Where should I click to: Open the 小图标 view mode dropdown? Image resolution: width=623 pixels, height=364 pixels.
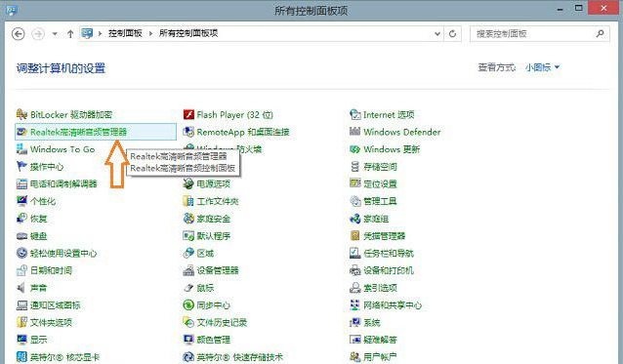[x=542, y=67]
